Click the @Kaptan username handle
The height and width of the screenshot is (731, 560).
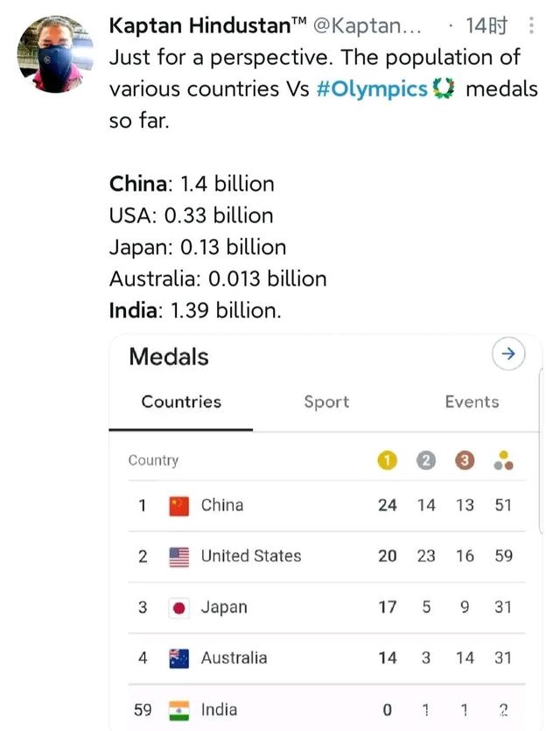[x=366, y=26]
